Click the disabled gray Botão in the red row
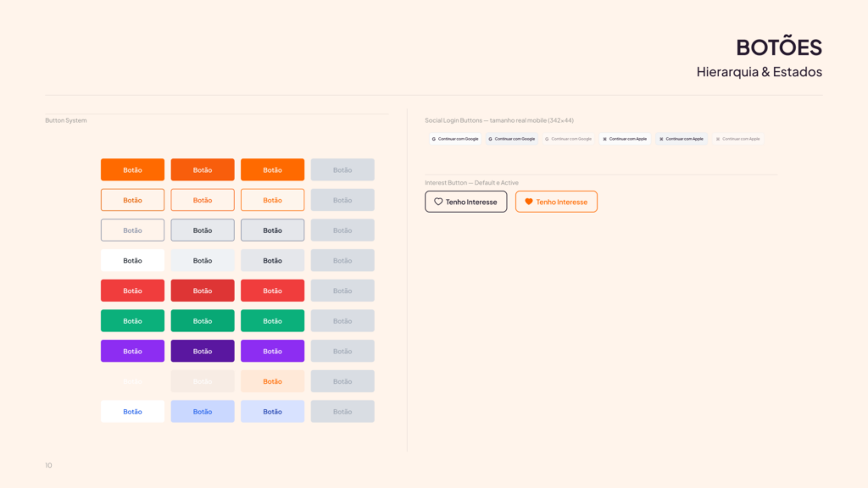 point(342,291)
